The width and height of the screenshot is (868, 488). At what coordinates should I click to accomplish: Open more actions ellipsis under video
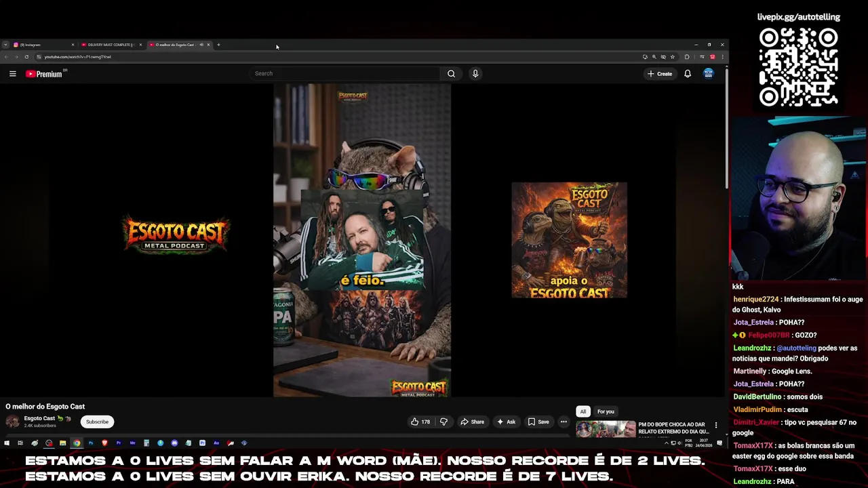[564, 422]
